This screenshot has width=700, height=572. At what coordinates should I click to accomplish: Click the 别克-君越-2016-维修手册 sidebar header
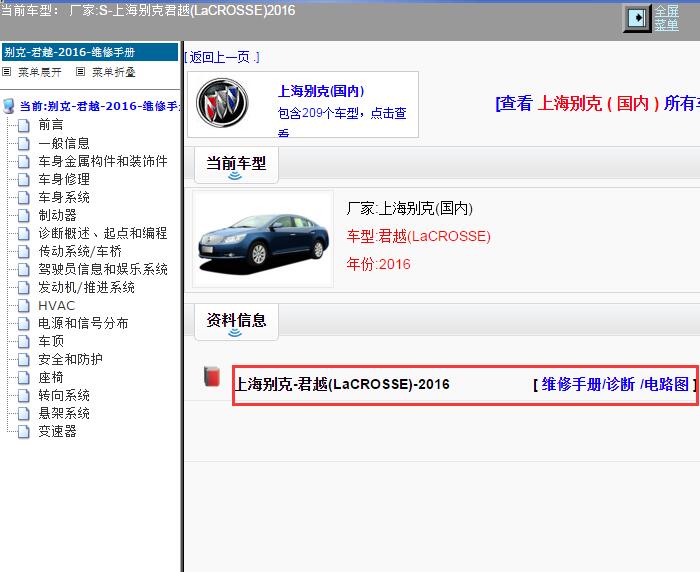tap(90, 52)
